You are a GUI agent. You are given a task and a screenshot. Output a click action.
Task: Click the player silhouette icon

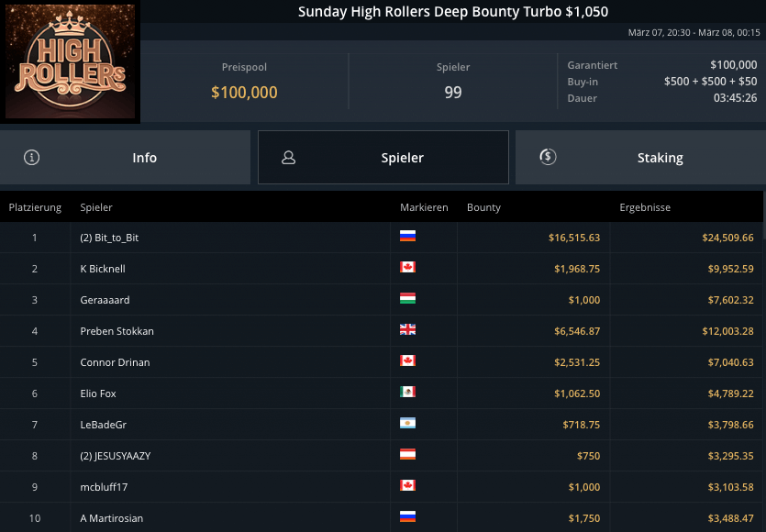tap(288, 158)
